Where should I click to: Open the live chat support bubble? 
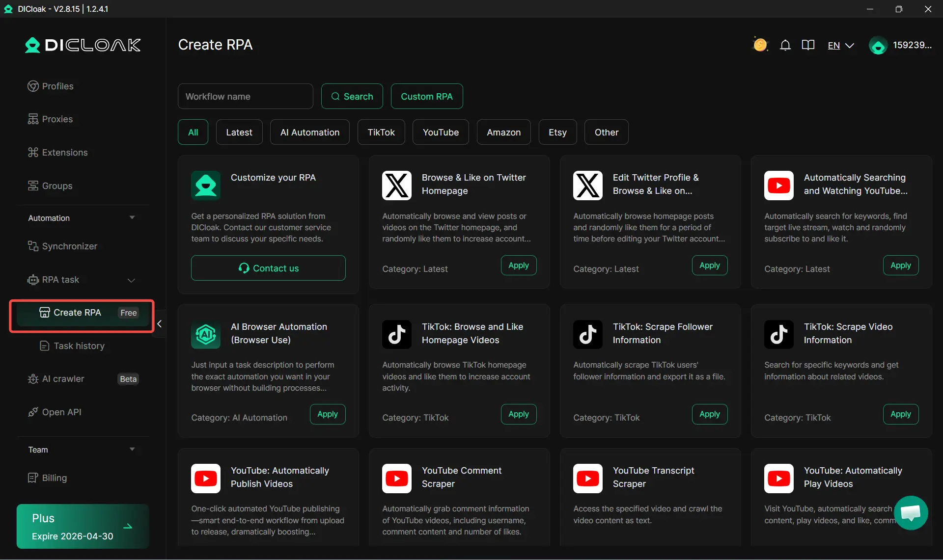911,513
